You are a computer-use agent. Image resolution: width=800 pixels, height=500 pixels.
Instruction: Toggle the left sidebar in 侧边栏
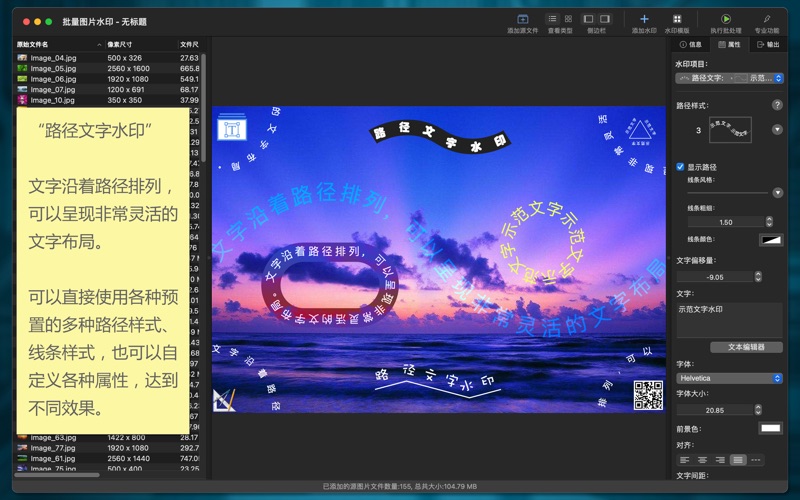coord(588,19)
